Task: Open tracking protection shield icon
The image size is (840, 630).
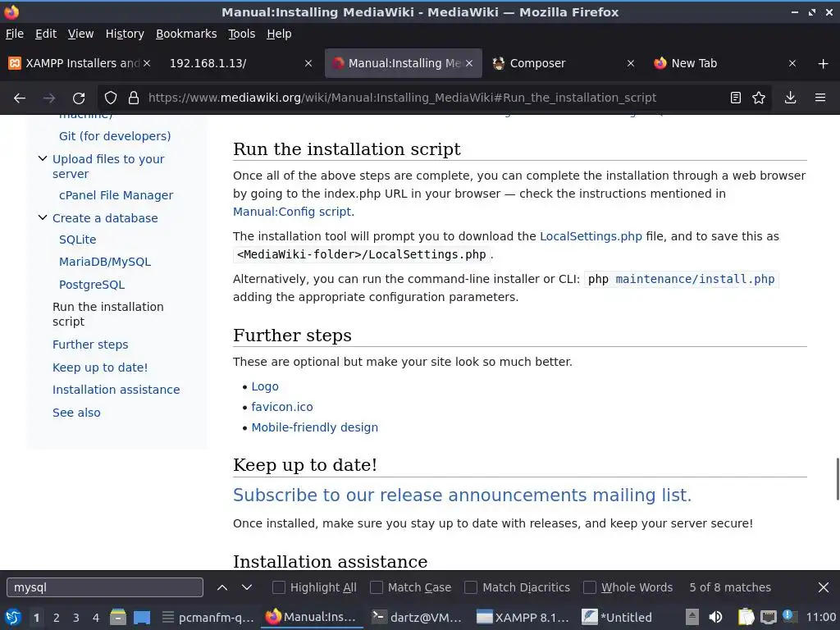Action: pyautogui.click(x=111, y=98)
